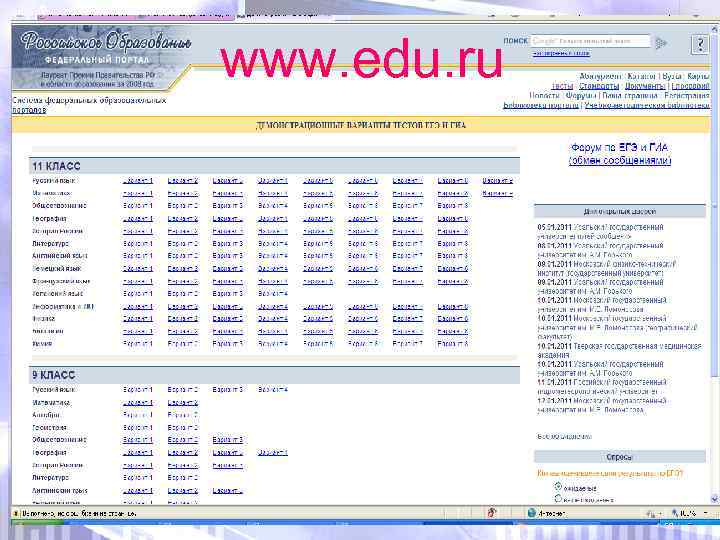Open the Карты menu link

coord(698,76)
